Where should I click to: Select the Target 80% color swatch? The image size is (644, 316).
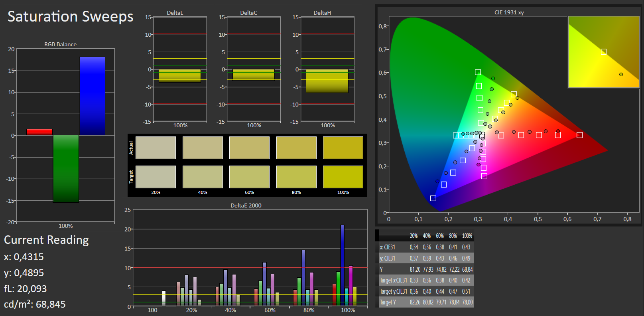296,177
